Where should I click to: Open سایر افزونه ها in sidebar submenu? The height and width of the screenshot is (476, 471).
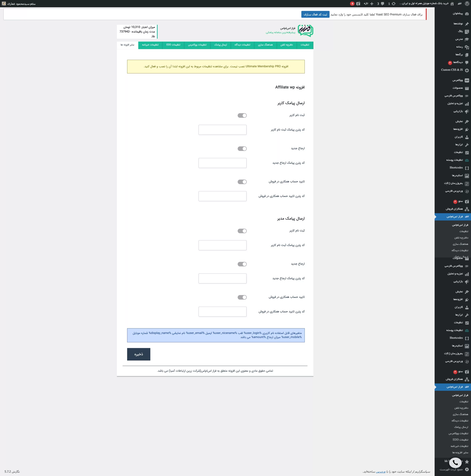pyautogui.click(x=460, y=453)
